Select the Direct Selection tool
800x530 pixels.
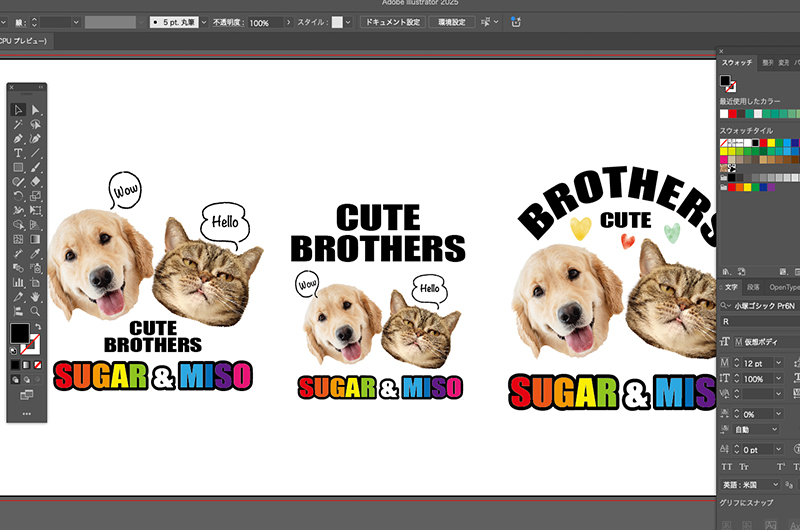[36, 110]
